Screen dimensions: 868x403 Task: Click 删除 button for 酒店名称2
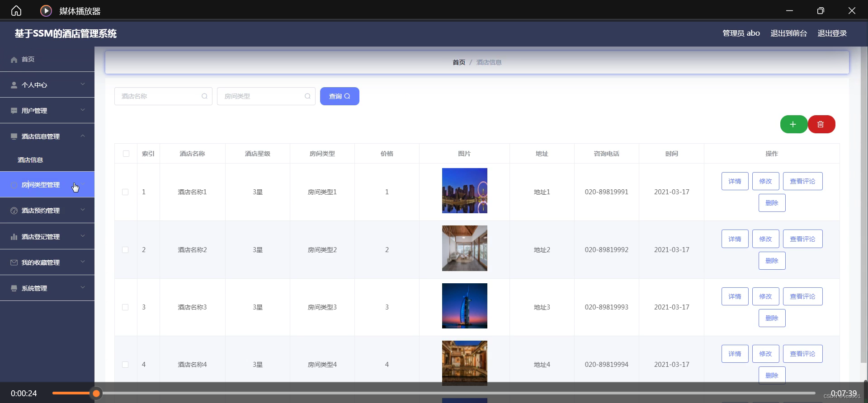point(772,261)
